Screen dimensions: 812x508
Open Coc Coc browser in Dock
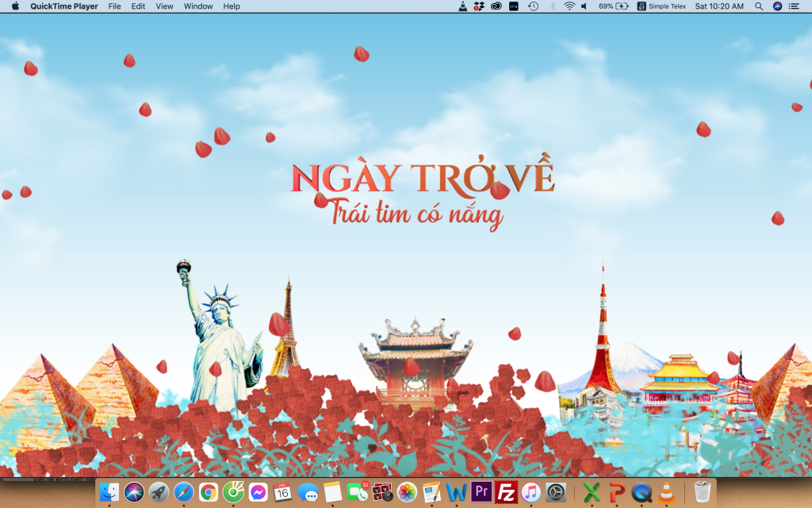click(234, 492)
